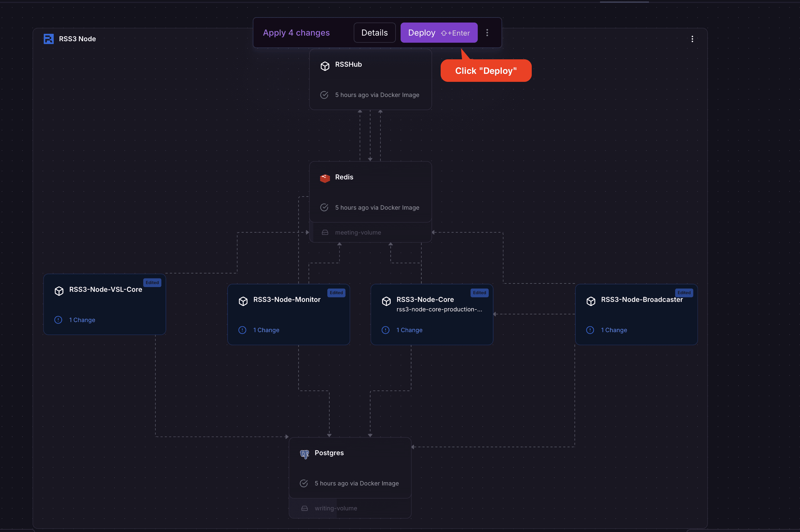This screenshot has height=532, width=800.
Task: Click the Deploy button
Action: point(439,33)
